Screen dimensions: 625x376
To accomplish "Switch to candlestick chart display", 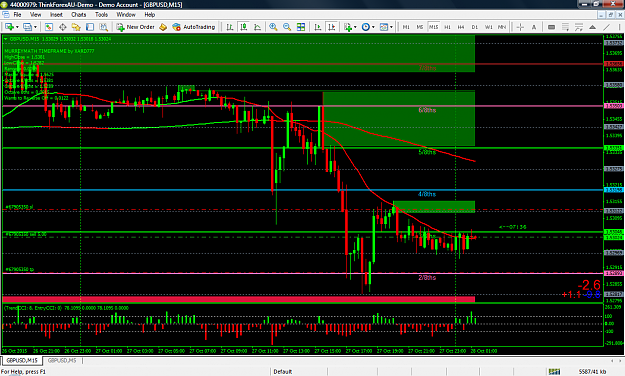I will (244, 27).
